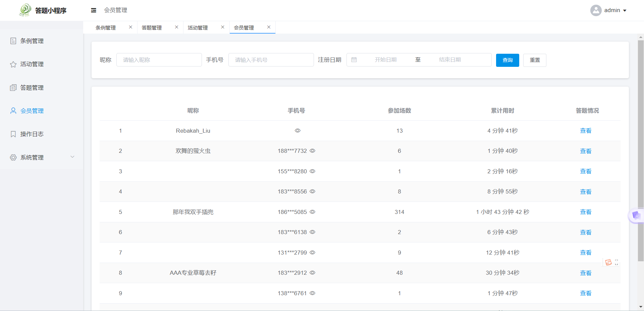The height and width of the screenshot is (311, 644).
Task: Click the 1 小时 43 分钟 42 秒 cell
Action: click(x=502, y=212)
